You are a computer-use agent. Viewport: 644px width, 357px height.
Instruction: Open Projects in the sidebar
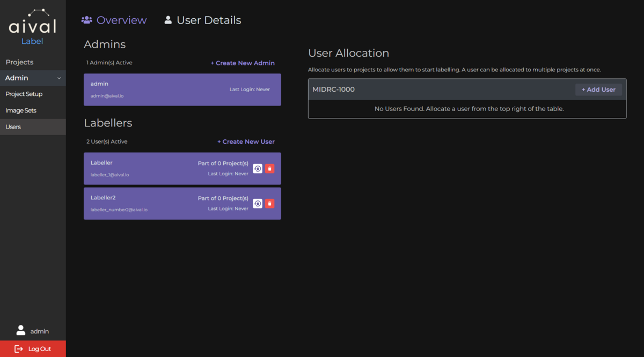[19, 62]
